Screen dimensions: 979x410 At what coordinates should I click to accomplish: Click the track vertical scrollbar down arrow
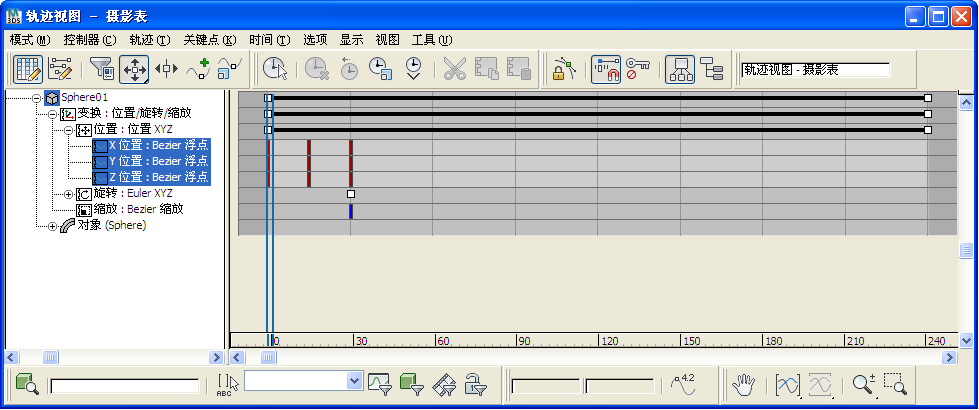[x=966, y=340]
